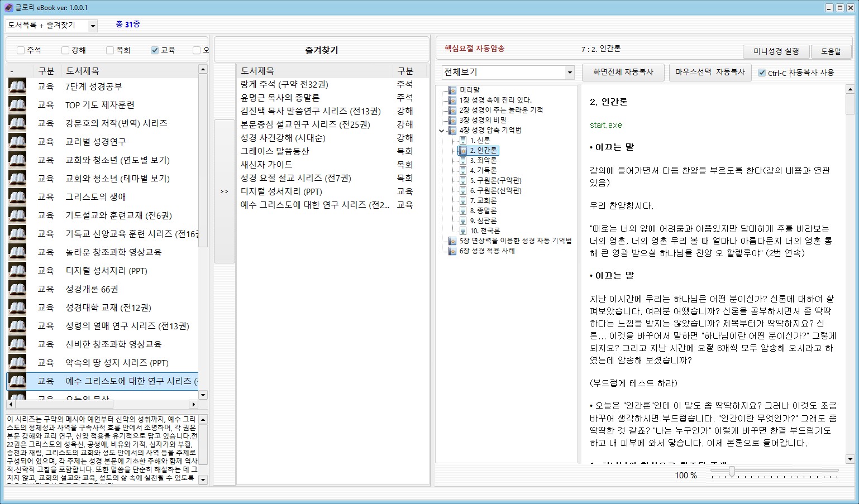Click book icon for 성경개론 66권
This screenshot has height=504, width=859.
(17, 289)
